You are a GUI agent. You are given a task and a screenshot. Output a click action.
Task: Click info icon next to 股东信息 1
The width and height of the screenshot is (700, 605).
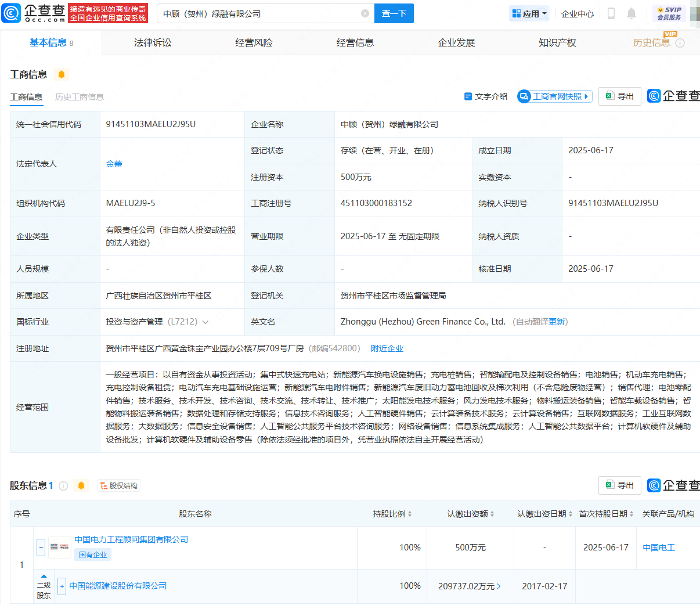point(63,485)
